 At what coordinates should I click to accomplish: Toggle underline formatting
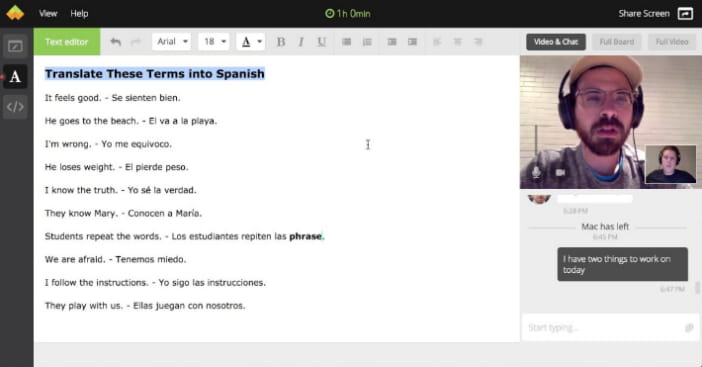321,42
